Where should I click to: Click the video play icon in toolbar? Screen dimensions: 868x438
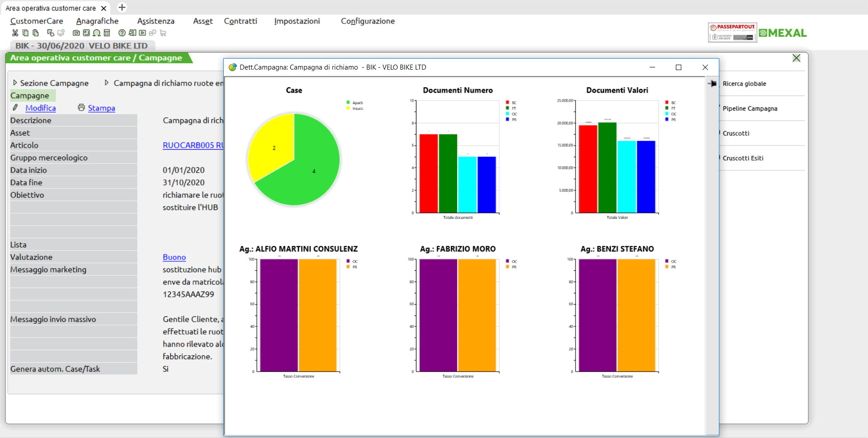click(x=142, y=33)
